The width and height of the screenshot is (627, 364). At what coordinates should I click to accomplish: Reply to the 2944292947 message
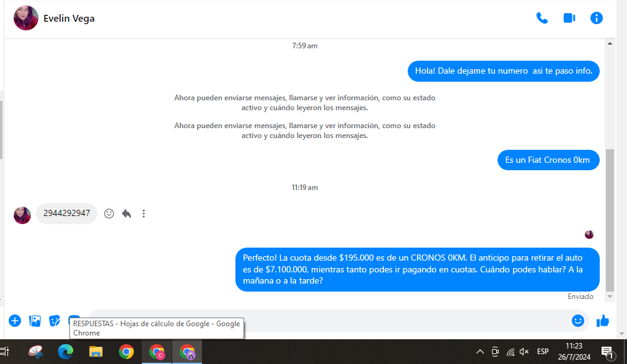pyautogui.click(x=126, y=214)
